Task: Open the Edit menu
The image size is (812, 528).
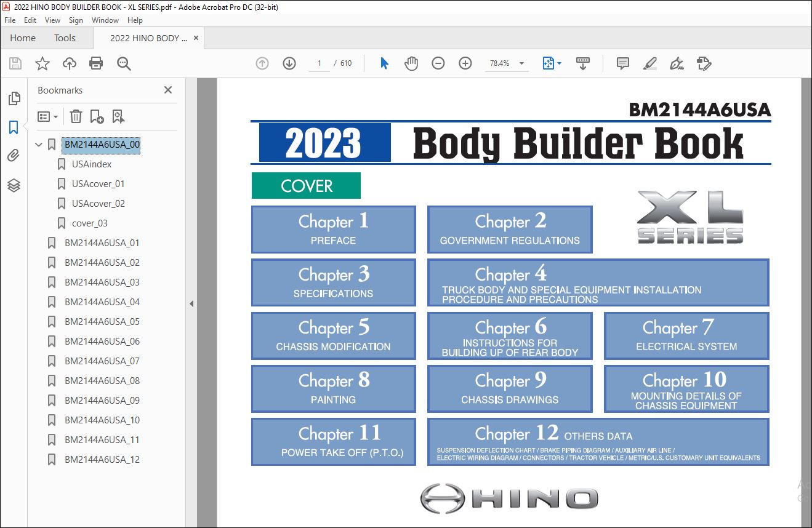Action: [x=30, y=20]
